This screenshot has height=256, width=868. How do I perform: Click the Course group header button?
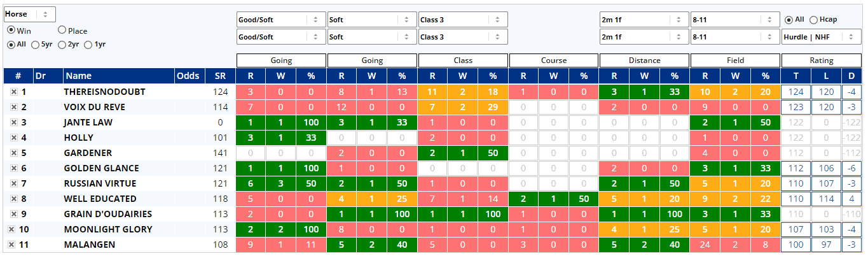(x=554, y=60)
